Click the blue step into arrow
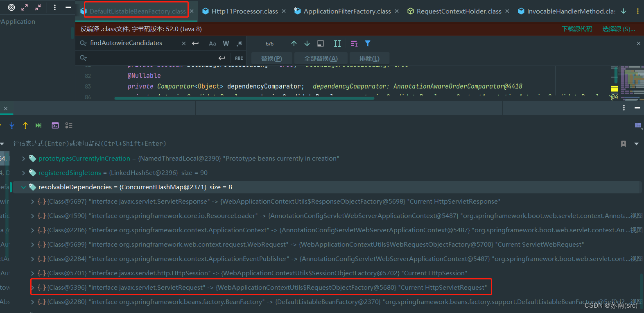The image size is (644, 313). point(12,125)
